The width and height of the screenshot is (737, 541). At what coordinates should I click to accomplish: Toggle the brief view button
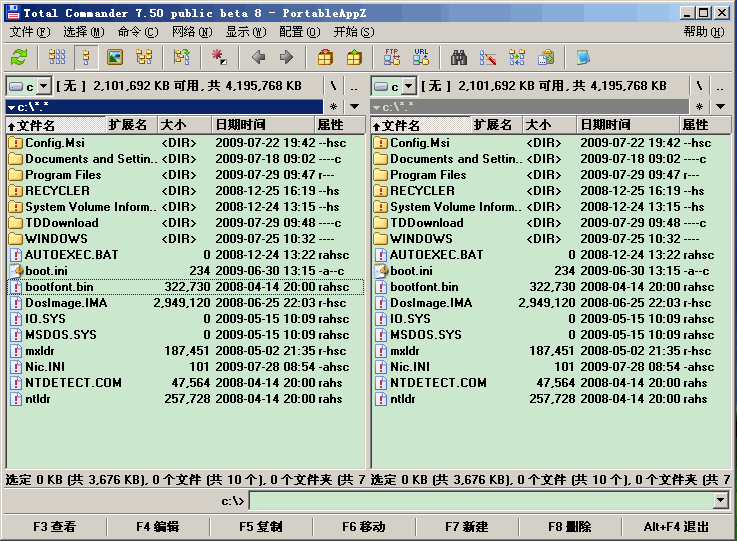click(x=57, y=57)
